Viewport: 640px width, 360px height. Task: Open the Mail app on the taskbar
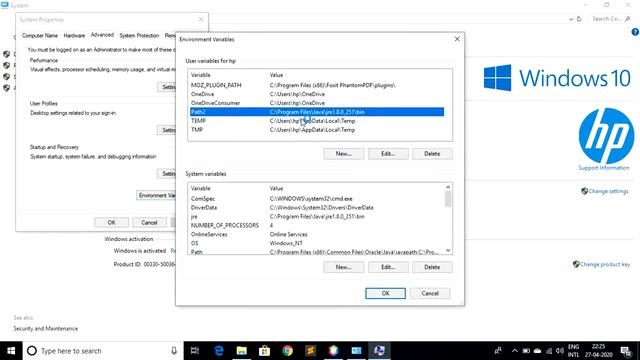tap(356, 351)
